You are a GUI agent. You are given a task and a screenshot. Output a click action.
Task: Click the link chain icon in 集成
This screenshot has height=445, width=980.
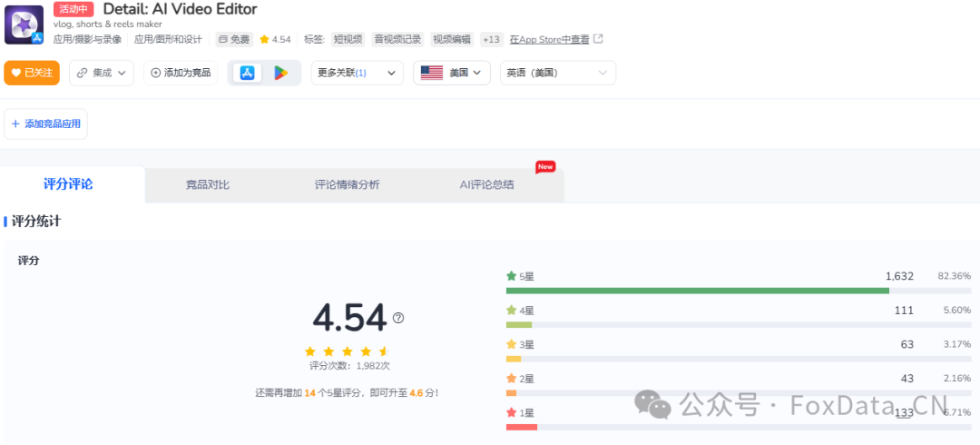pyautogui.click(x=82, y=73)
